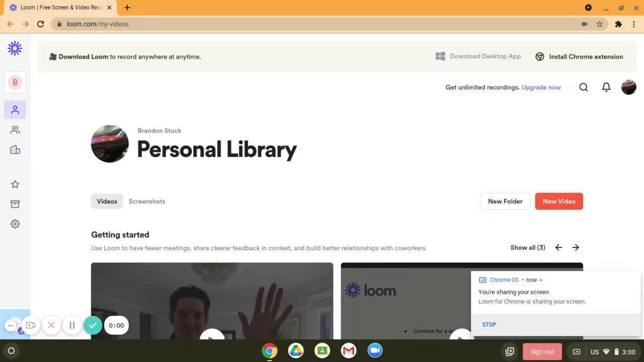
Task: Open the B workspace avatar
Action: click(15, 82)
